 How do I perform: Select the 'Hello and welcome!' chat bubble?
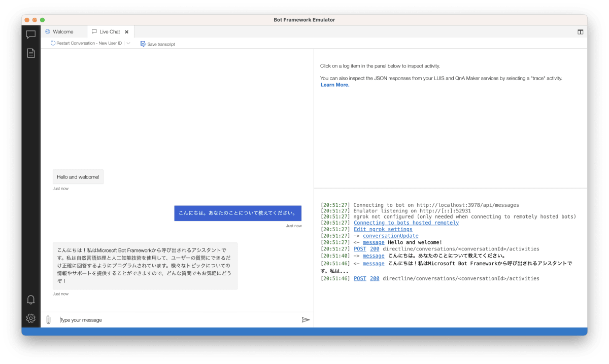pyautogui.click(x=78, y=177)
